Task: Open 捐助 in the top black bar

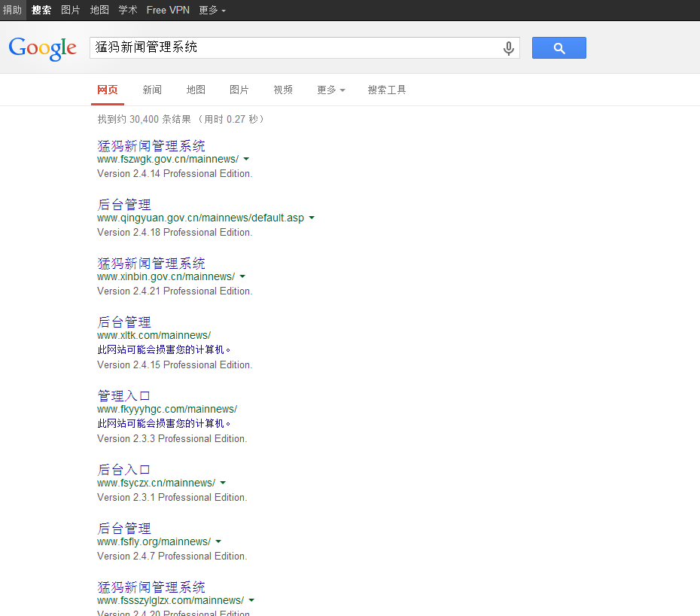Action: click(x=12, y=10)
